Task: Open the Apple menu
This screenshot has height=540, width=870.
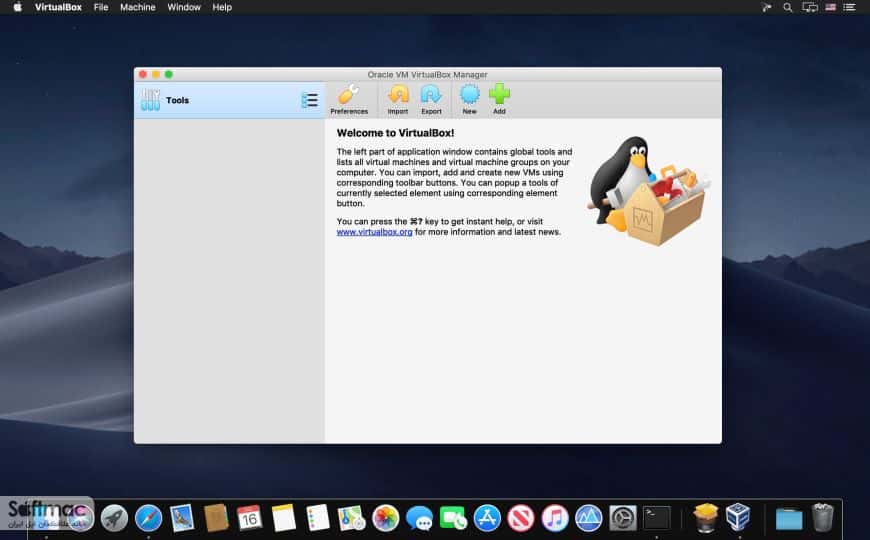Action: tap(17, 7)
